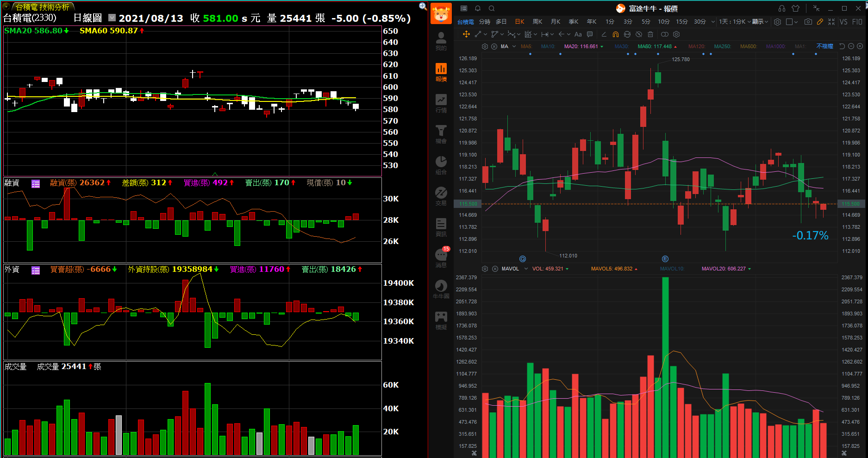Zoom in chart with plus circle button

pos(860,46)
